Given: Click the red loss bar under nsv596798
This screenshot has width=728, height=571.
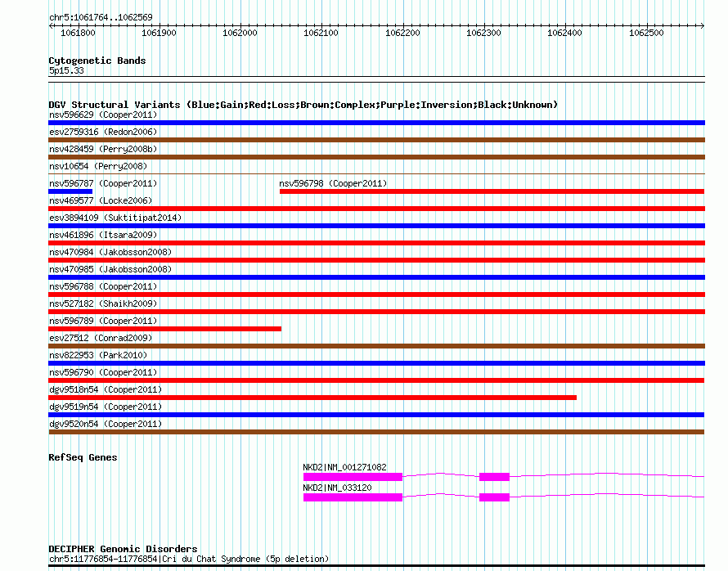Looking at the screenshot, I should coord(492,191).
